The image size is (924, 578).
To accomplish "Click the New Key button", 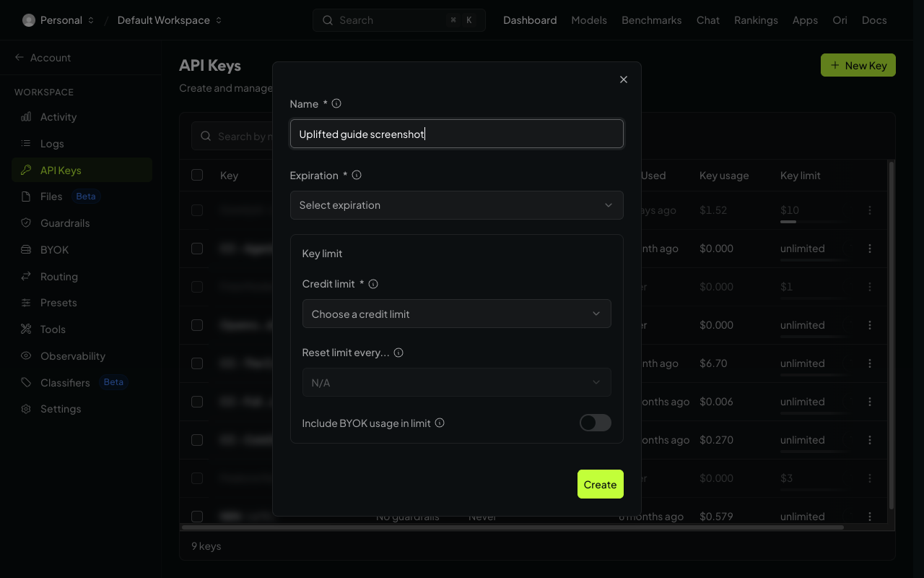I will click(858, 65).
